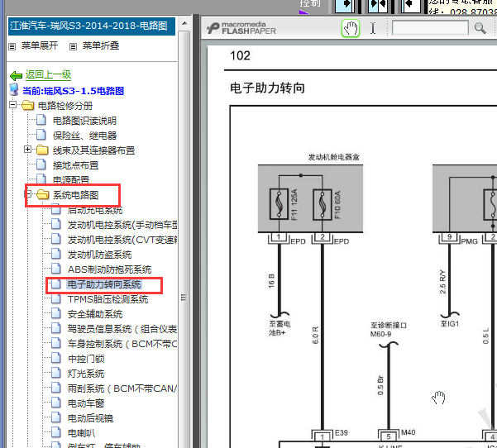Image resolution: width=497 pixels, height=448 pixels.
Task: Select the 系统电路图 folder label
Action: [x=76, y=195]
